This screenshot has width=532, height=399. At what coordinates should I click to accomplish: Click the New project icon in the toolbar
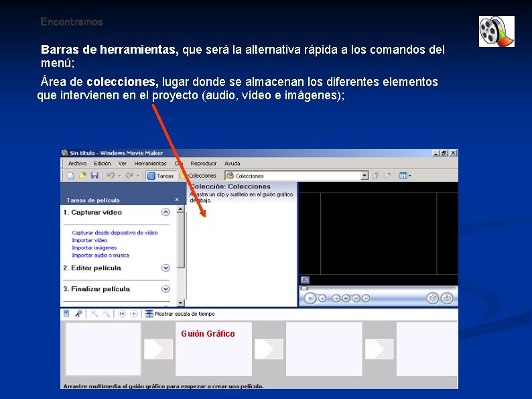70,176
